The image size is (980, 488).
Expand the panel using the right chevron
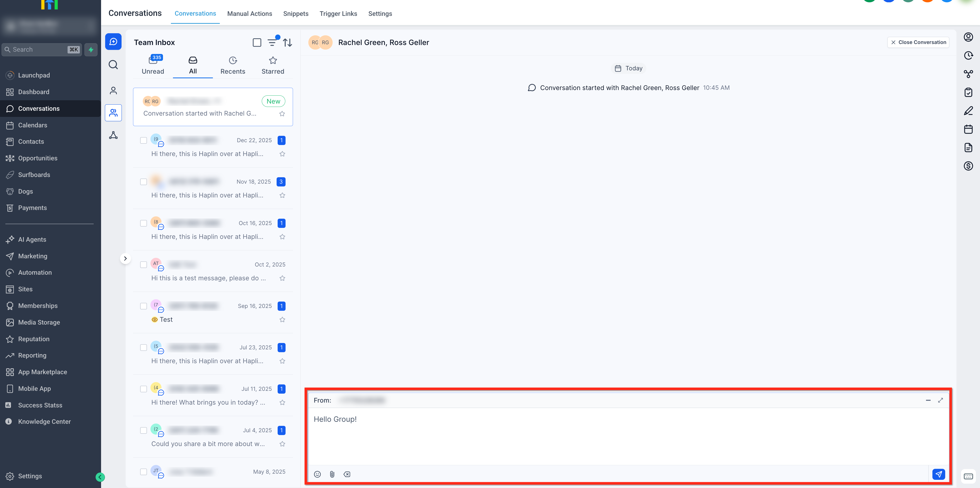pos(125,259)
